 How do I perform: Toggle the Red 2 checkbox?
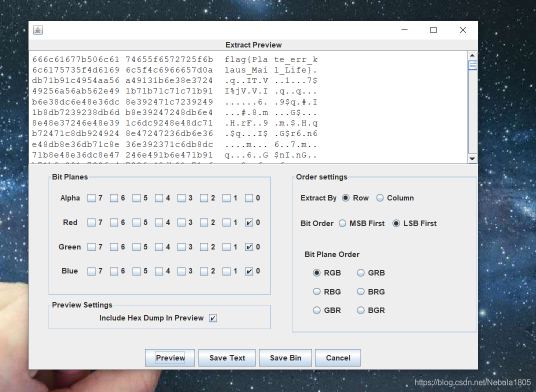click(204, 223)
